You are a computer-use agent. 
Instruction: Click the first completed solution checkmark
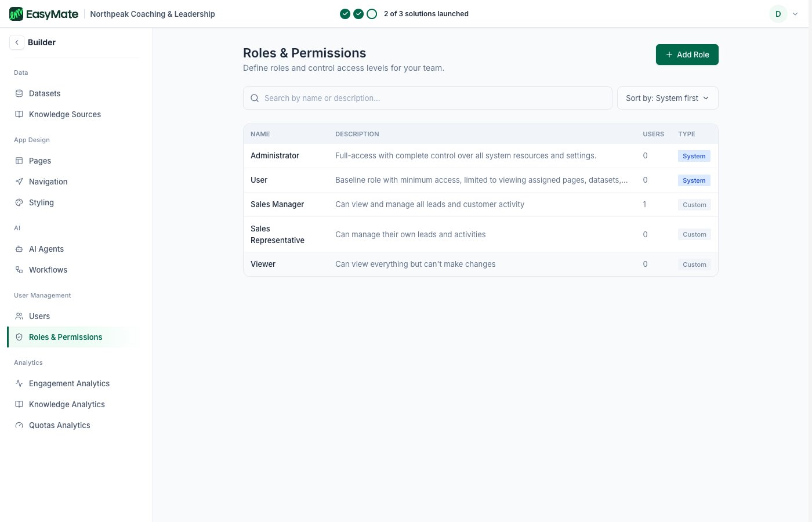tap(345, 14)
